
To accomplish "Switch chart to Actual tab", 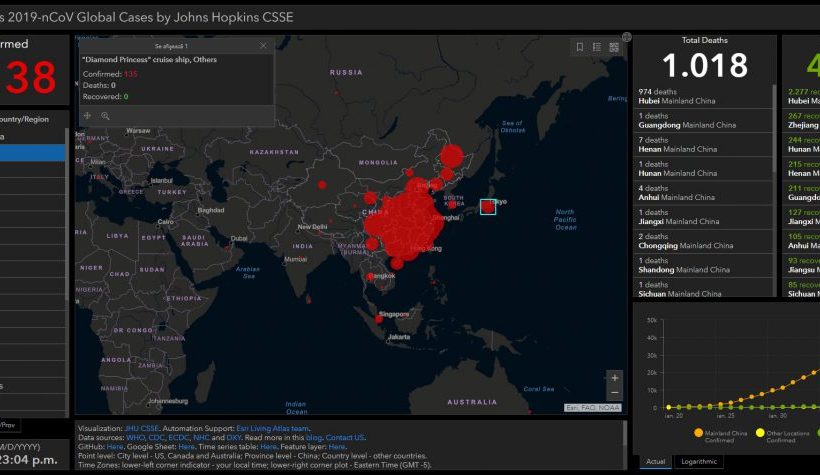I will pos(655,461).
